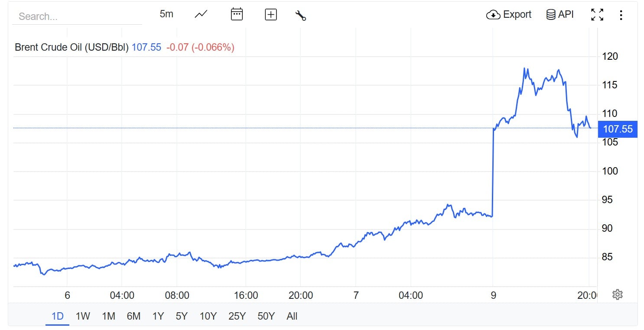Choose the 5Y time range

[182, 316]
